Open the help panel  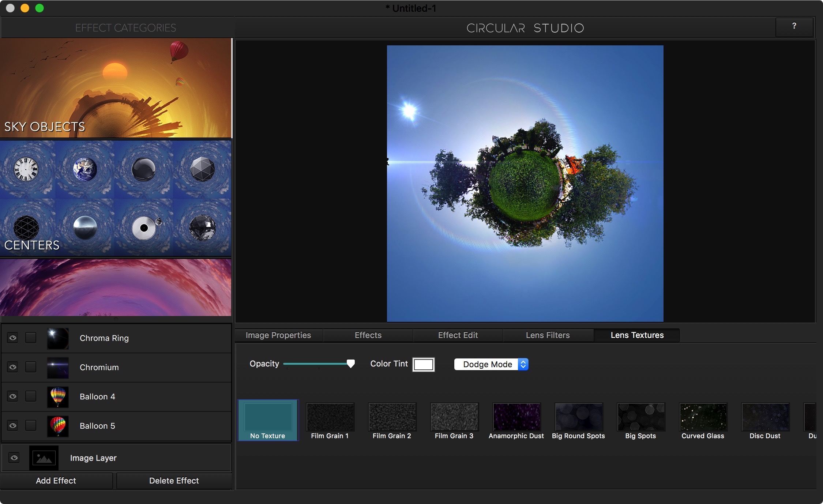794,27
